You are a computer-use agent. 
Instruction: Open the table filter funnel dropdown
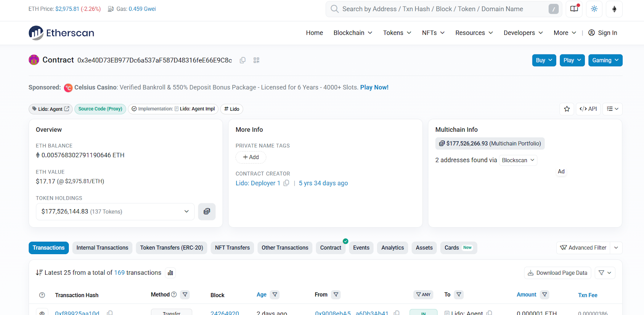[605, 273]
